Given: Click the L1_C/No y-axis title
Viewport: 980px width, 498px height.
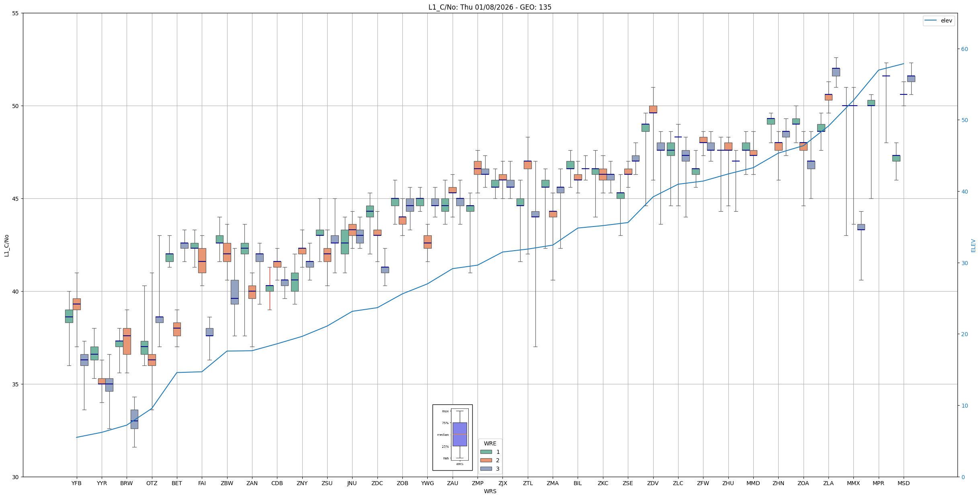Looking at the screenshot, I should point(6,245).
